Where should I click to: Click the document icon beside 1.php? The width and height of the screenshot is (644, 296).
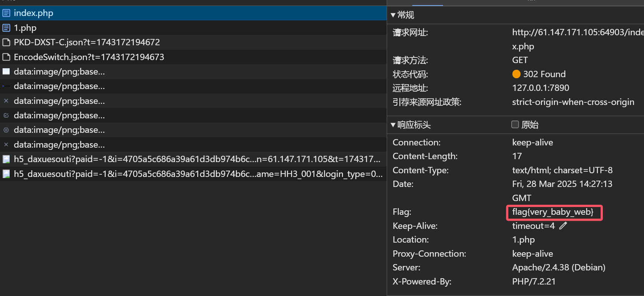6,28
